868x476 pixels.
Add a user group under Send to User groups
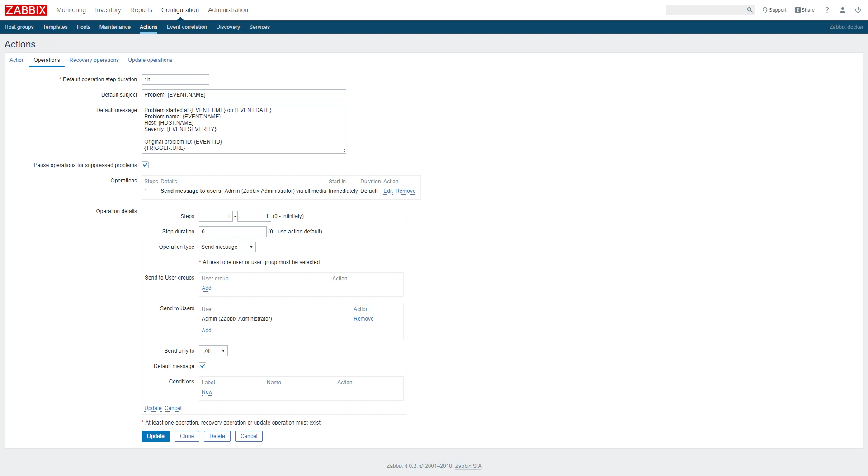click(x=207, y=288)
